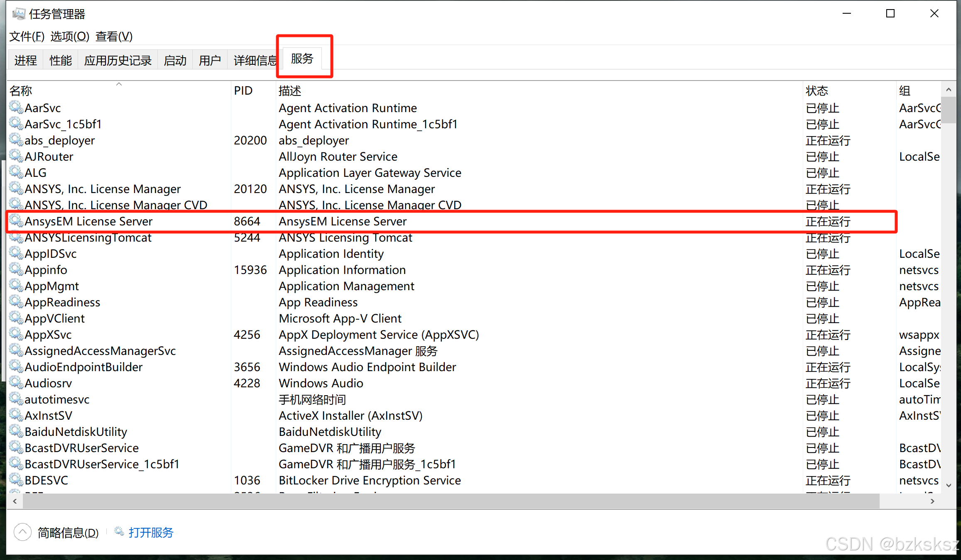
Task: Sort services by the 名称 column header
Action: pos(21,90)
